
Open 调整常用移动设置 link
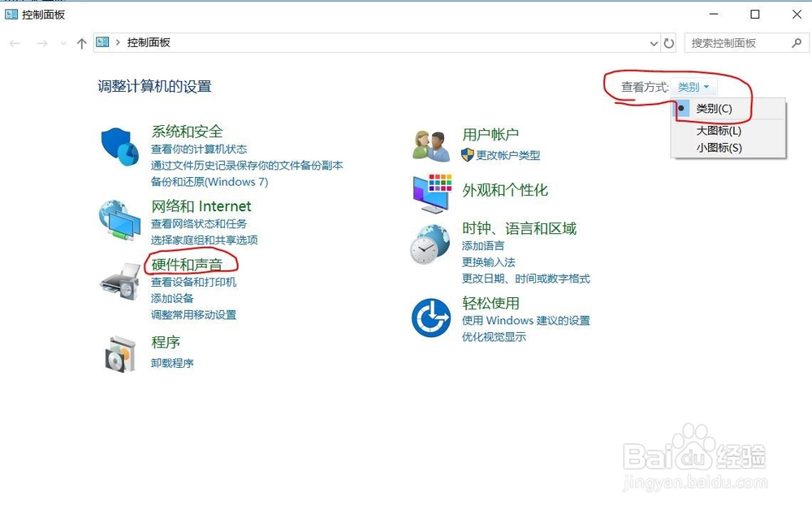(x=194, y=315)
